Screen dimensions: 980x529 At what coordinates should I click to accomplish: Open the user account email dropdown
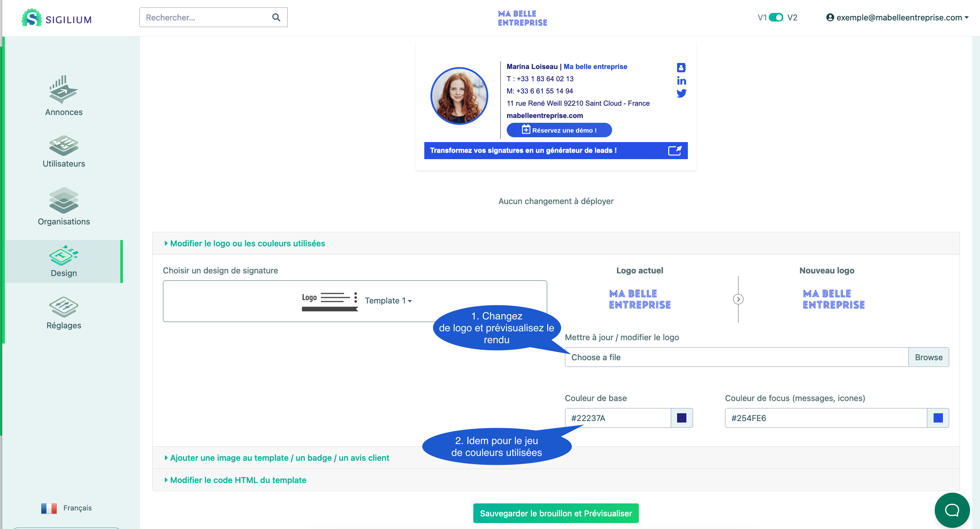(897, 17)
